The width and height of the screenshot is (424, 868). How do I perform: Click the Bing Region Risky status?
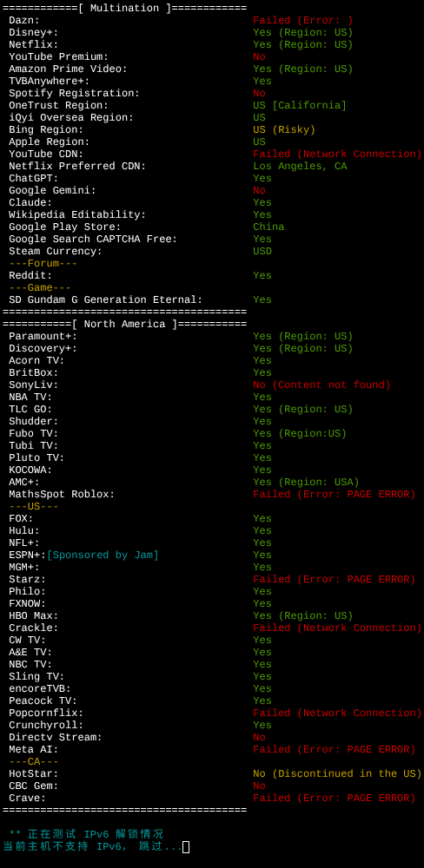click(x=284, y=130)
